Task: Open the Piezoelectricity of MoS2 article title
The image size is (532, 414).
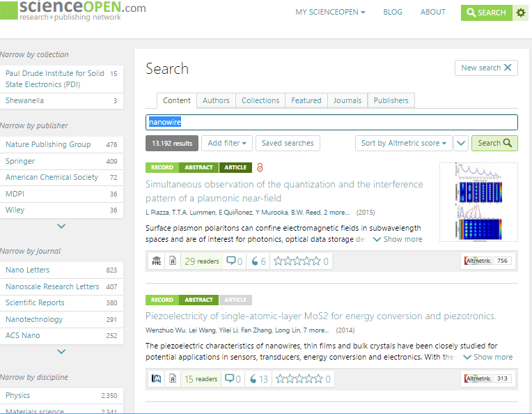Action: pos(320,316)
